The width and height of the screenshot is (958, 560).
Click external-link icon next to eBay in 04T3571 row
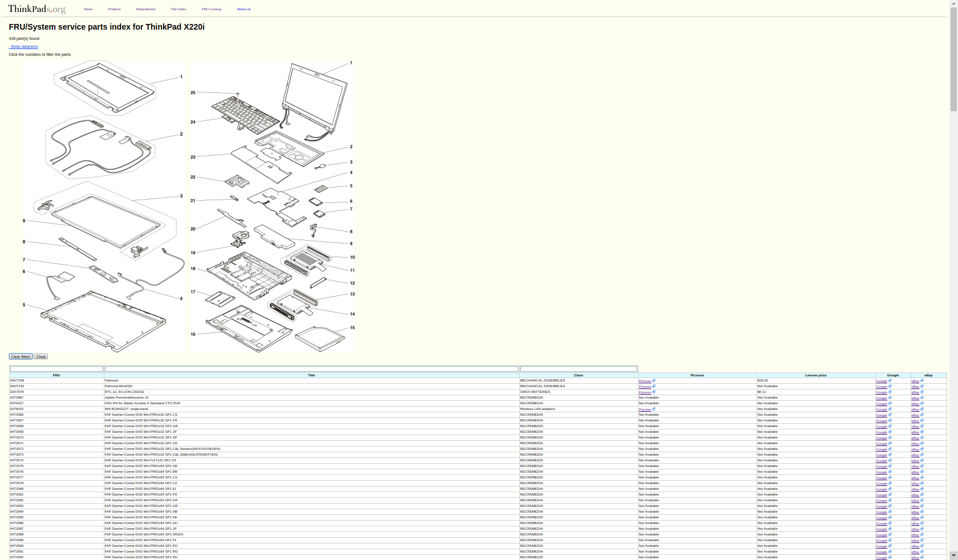tap(922, 443)
